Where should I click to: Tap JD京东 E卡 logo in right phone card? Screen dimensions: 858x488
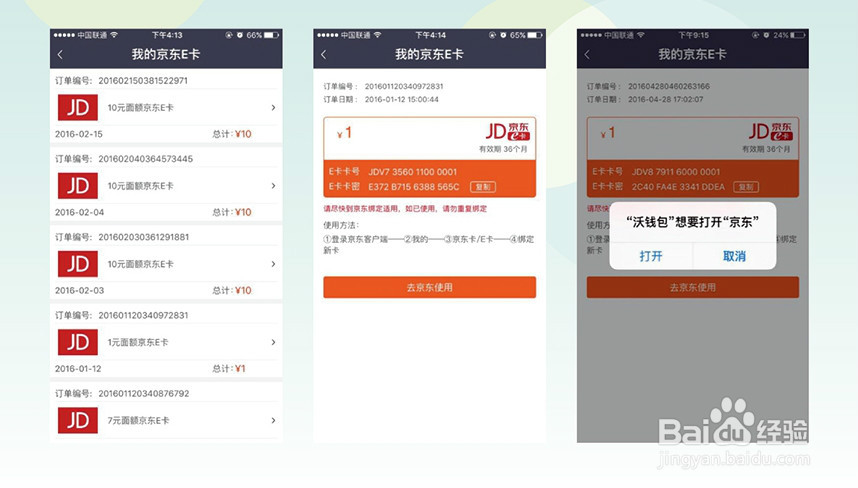tap(770, 132)
